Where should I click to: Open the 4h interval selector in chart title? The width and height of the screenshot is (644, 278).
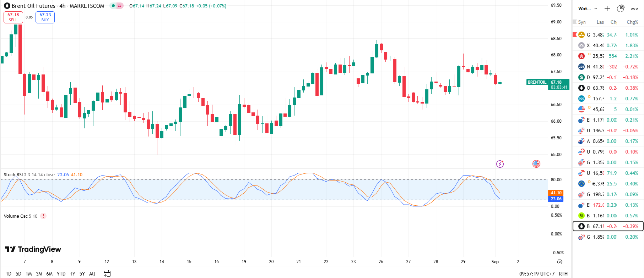(62, 6)
